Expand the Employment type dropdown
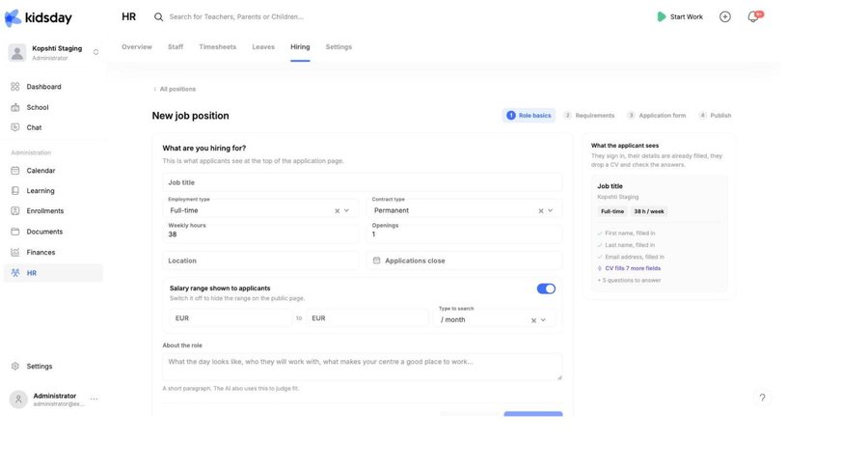868x466 pixels. click(x=346, y=210)
